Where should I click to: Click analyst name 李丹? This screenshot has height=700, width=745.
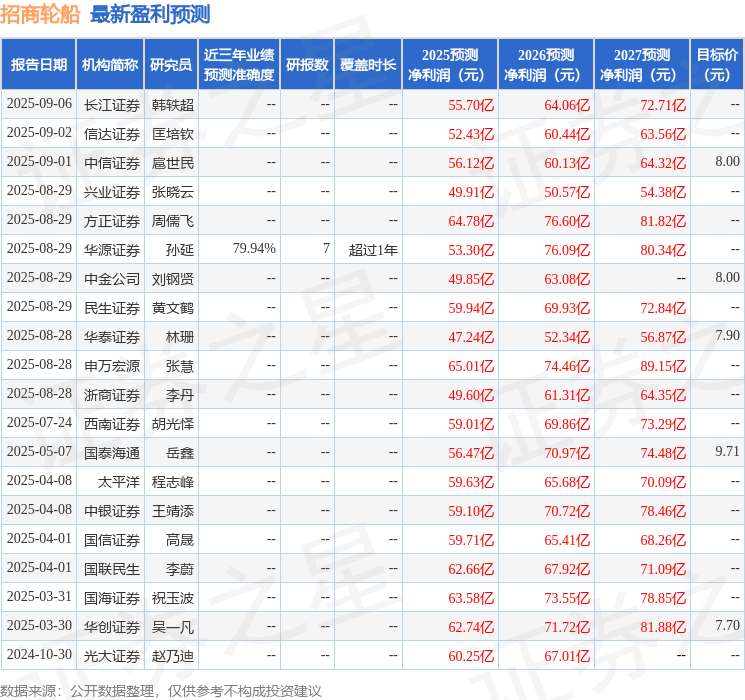coord(180,395)
